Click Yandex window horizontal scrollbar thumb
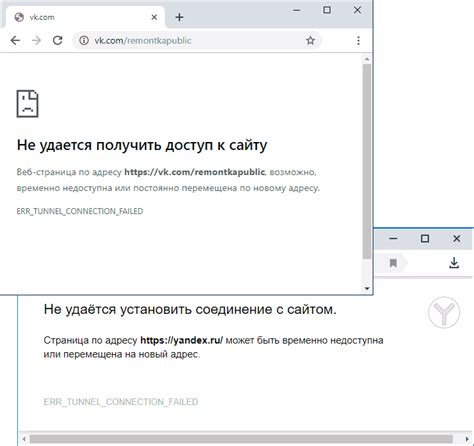 [x=241, y=439]
